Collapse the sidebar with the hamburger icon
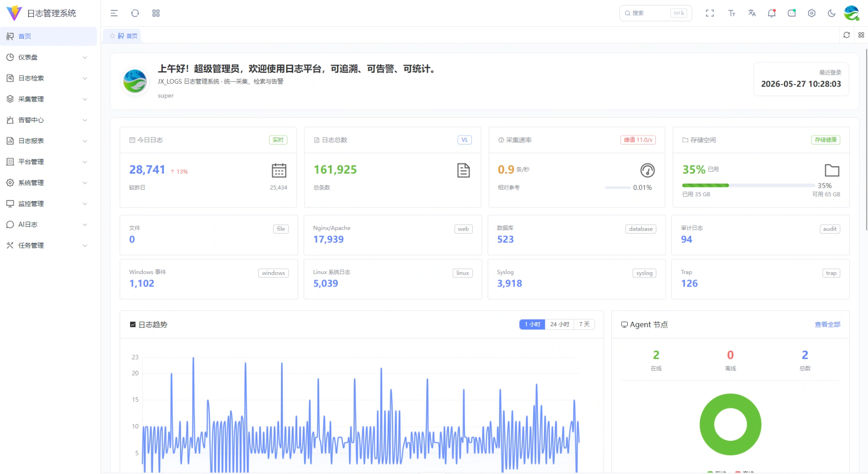868x474 pixels. (x=114, y=13)
